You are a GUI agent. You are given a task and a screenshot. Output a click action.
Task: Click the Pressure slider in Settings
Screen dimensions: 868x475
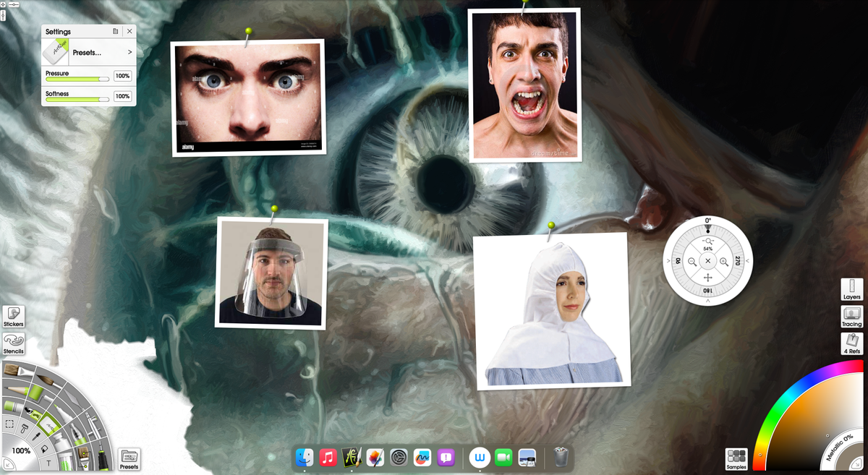[77, 77]
